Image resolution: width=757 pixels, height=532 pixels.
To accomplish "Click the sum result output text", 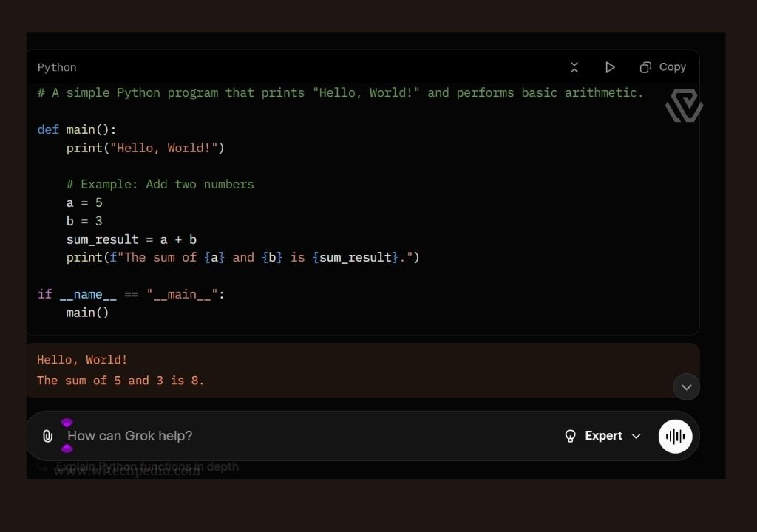I will tap(120, 381).
